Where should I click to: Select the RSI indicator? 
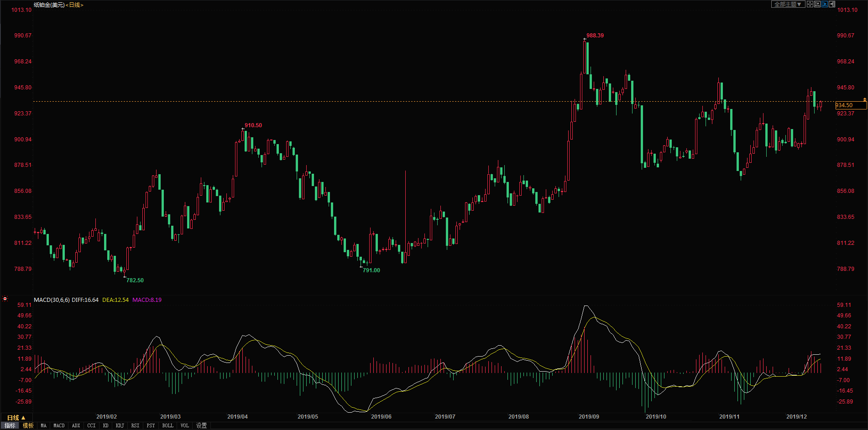(136, 425)
